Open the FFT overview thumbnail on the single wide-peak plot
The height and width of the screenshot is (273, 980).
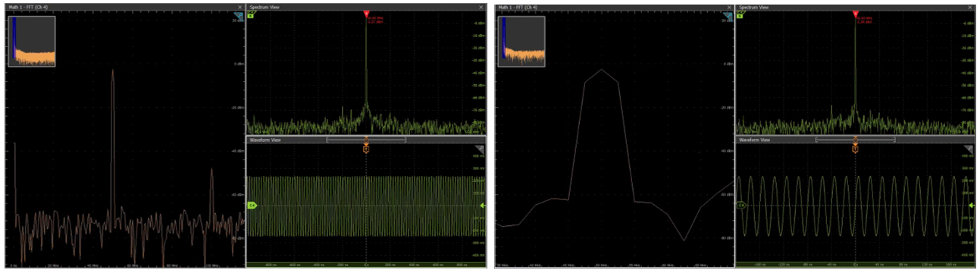521,41
